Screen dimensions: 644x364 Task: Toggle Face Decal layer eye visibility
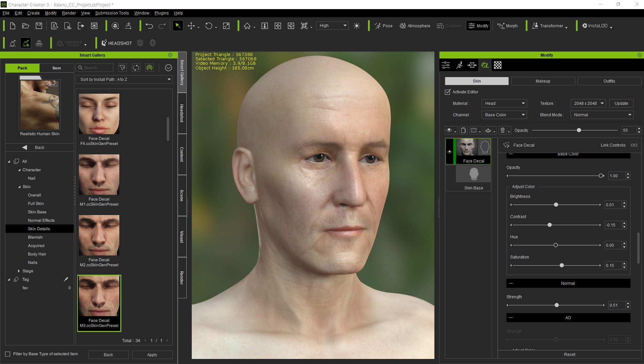click(x=450, y=152)
